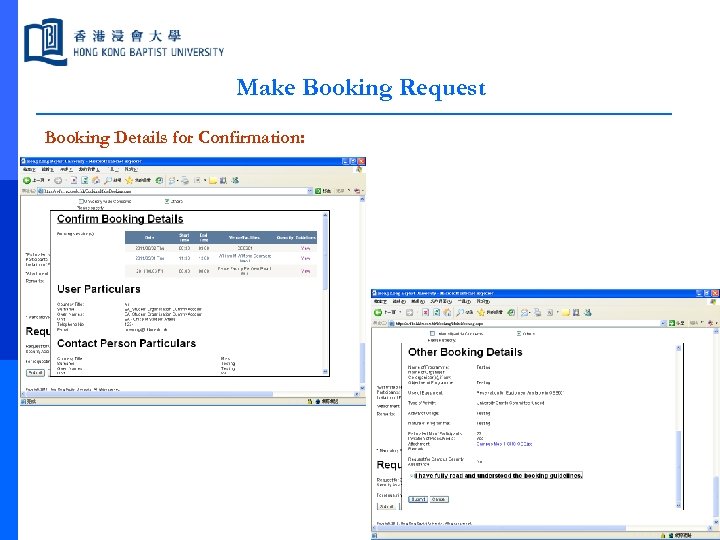This screenshot has height=540, width=720.
Task: Toggle Others checkbox in Other Booking Details browser
Action: [519, 333]
